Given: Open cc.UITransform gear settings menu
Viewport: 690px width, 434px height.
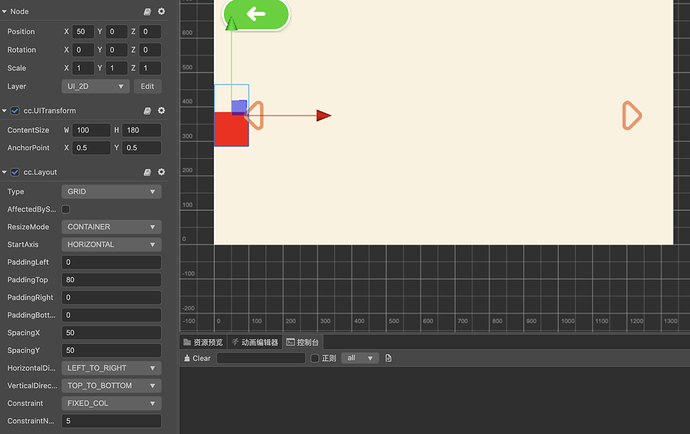Looking at the screenshot, I should 161,110.
